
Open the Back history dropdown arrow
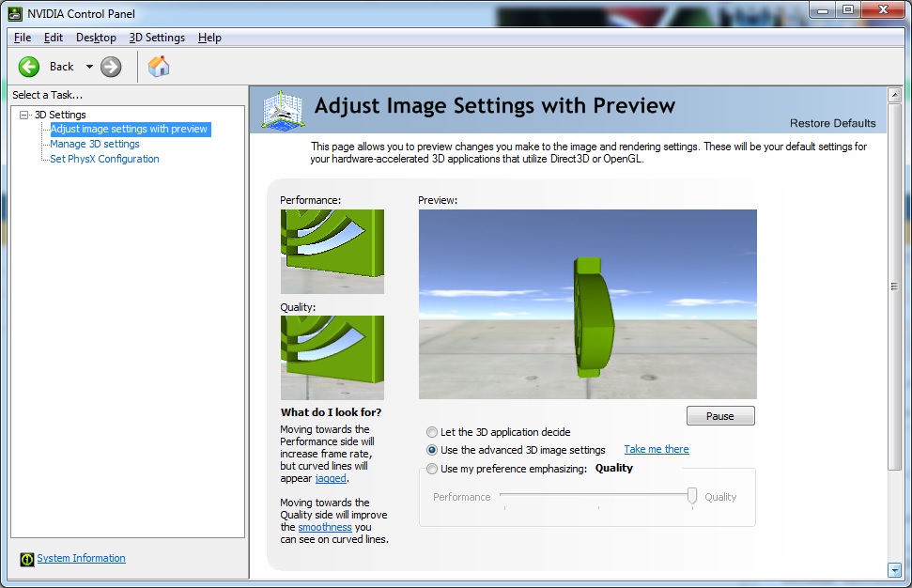[x=89, y=67]
